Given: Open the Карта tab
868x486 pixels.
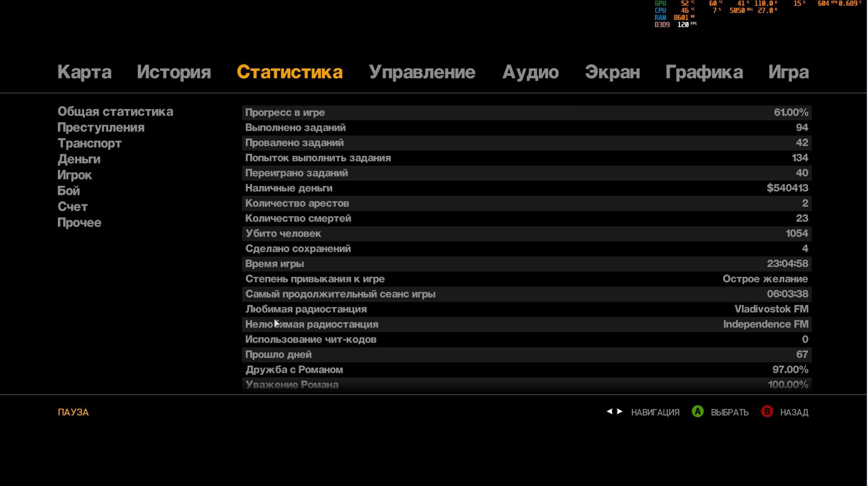Looking at the screenshot, I should click(84, 72).
